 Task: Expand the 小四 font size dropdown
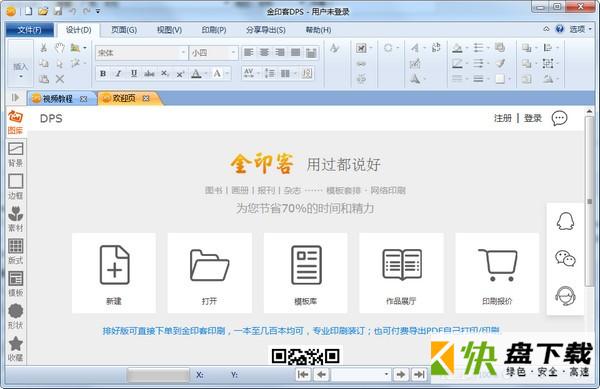pos(233,53)
